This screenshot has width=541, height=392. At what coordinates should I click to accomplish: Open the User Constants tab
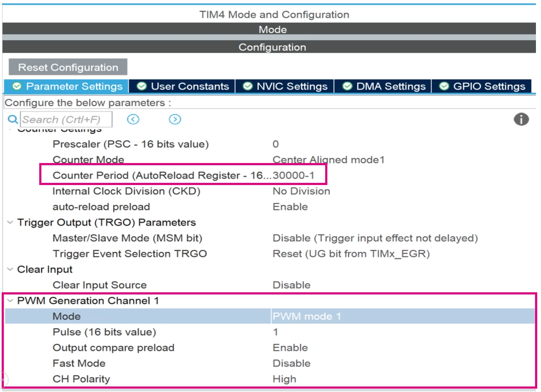point(182,86)
